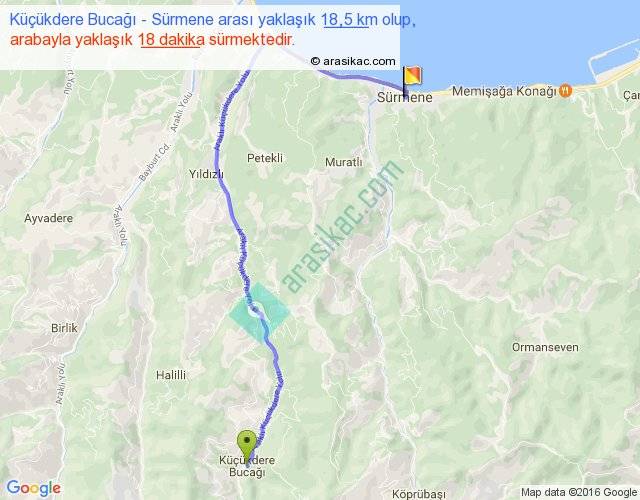Image resolution: width=640 pixels, height=500 pixels.
Task: Click the Yıldızlı village label
Action: coord(206,174)
